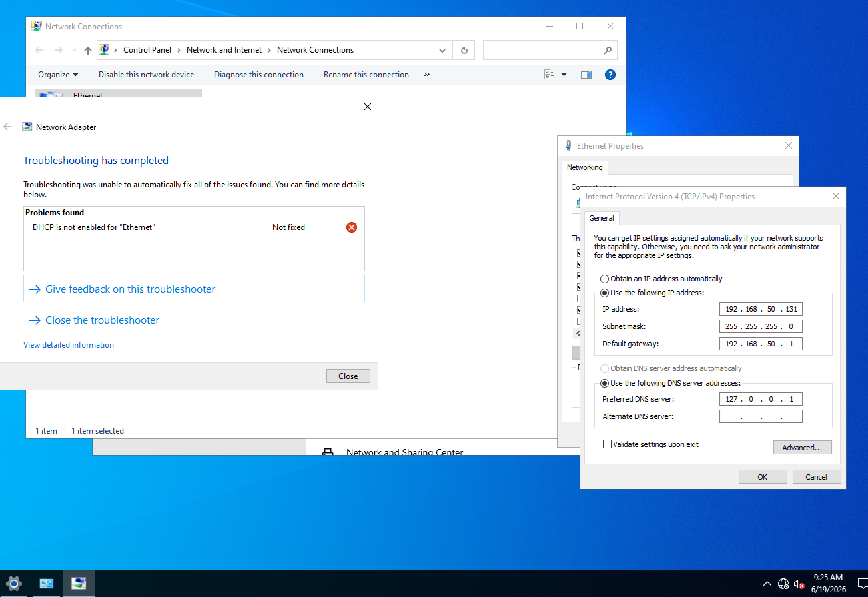
Task: Click OK in IPv4 Properties dialog
Action: click(763, 477)
